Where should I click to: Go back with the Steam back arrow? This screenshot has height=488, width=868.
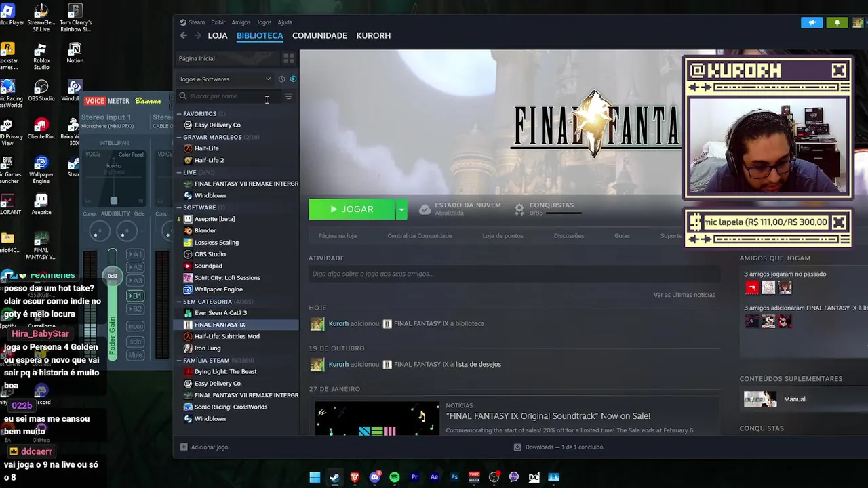tap(183, 35)
